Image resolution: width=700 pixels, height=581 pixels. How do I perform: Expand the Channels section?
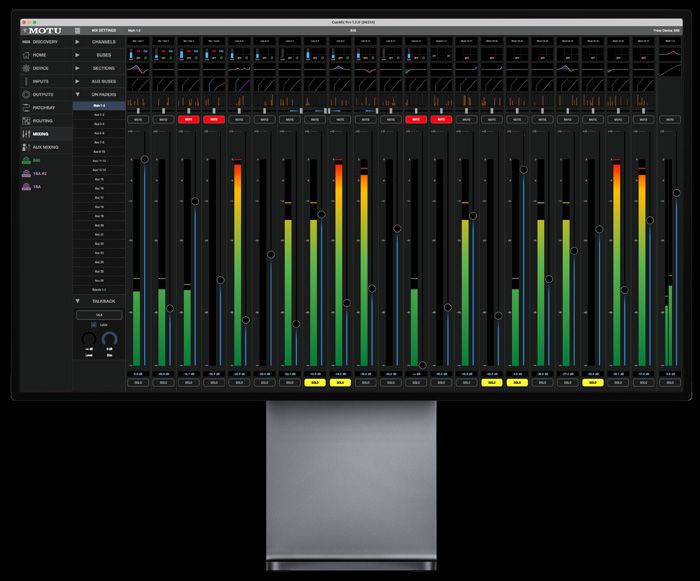pos(78,42)
